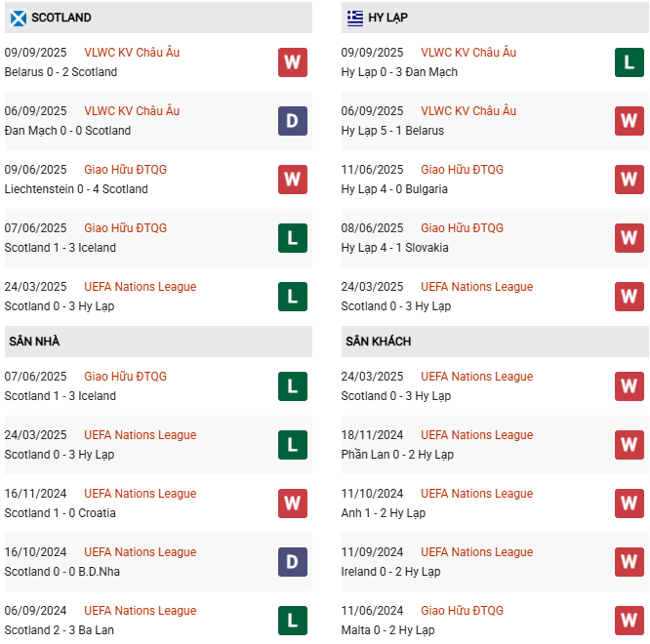This screenshot has height=644, width=650.
Task: Click L badge for Hy Lạp 0-3 Đan Mạch
Action: (x=629, y=62)
